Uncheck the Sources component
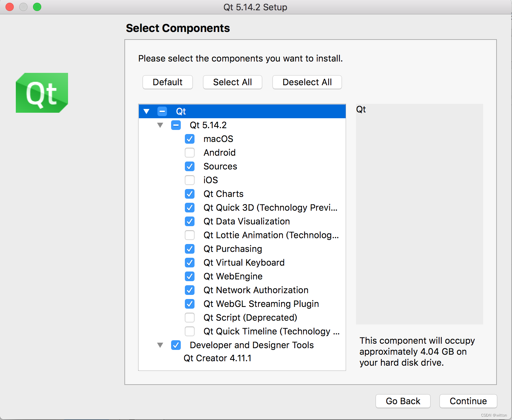The height and width of the screenshot is (420, 512). click(x=190, y=166)
